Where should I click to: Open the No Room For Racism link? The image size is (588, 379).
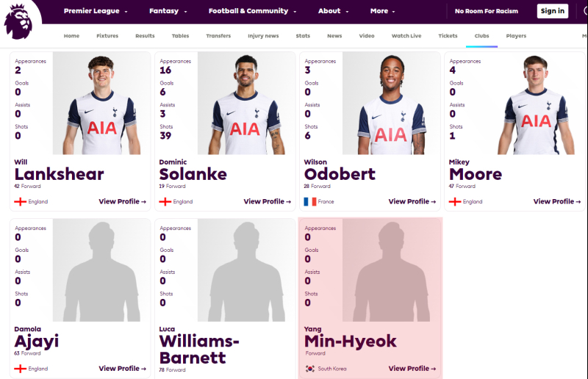pos(487,11)
